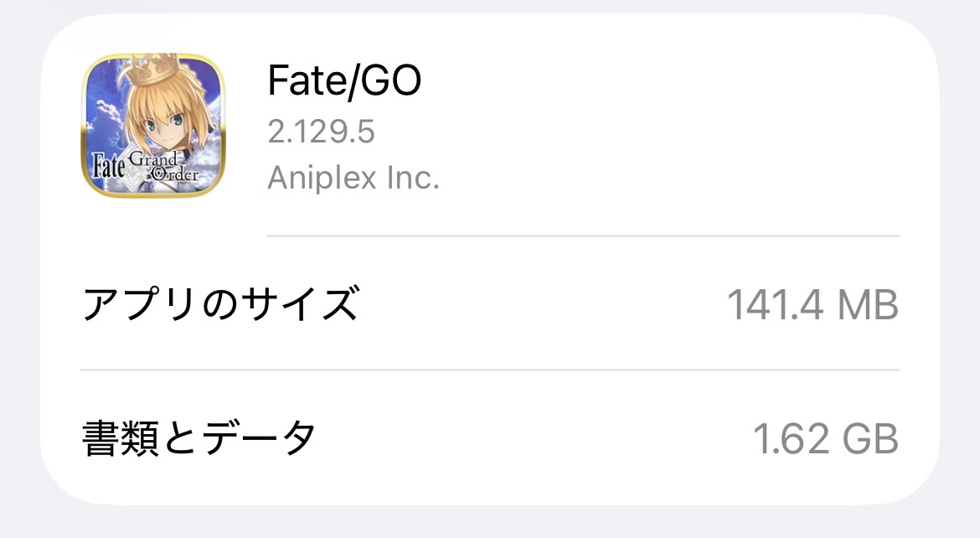Tap the Fate/GO app icon
Image resolution: width=980 pixels, height=538 pixels.
153,126
